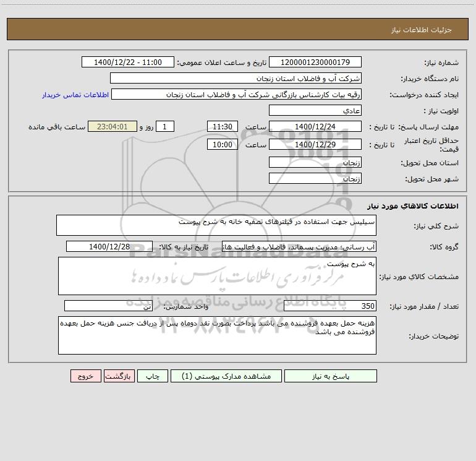Click the چاپ print button
The image size is (476, 461).
coord(153,376)
